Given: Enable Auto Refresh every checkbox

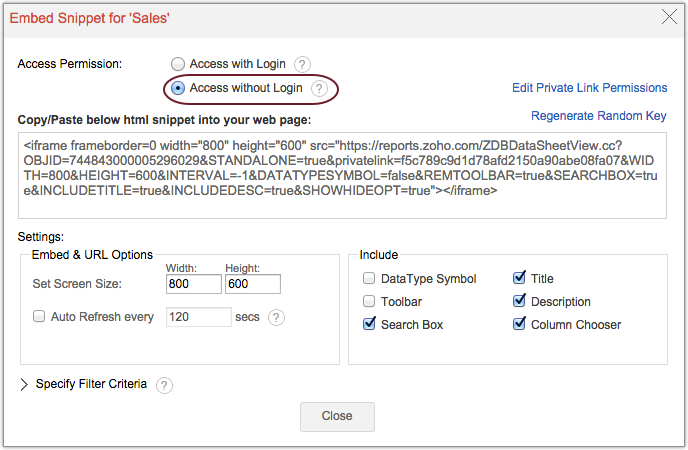Looking at the screenshot, I should pos(40,317).
